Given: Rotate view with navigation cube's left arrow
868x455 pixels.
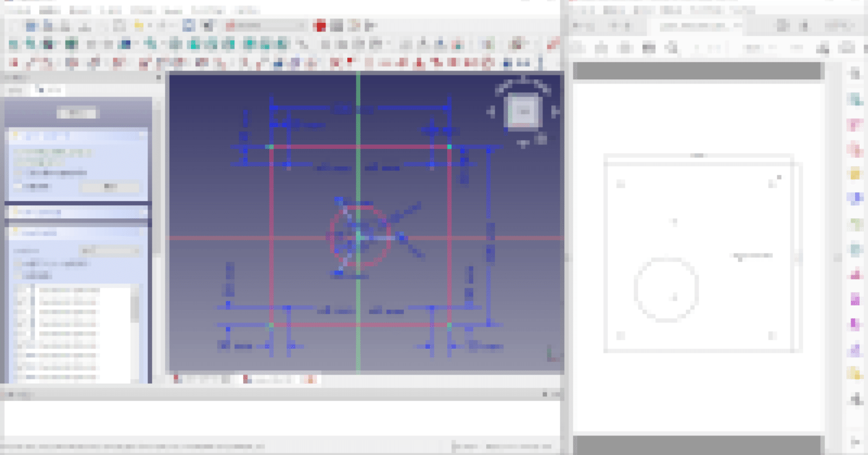Looking at the screenshot, I should [491, 112].
